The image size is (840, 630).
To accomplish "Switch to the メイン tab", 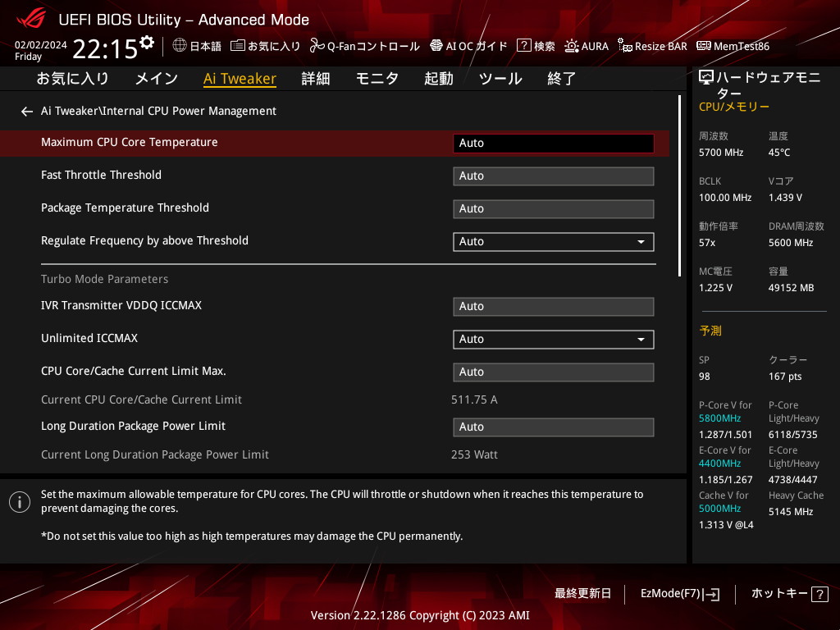I will pos(157,79).
